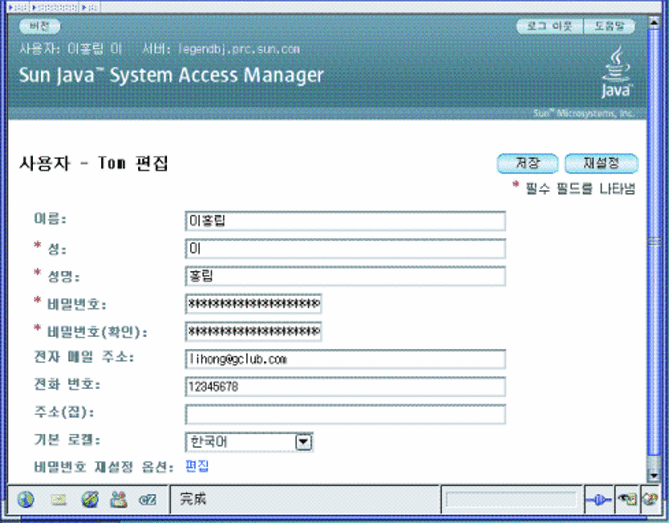Click the empty 주소(집) input field
This screenshot has height=524, width=669.
(345, 414)
